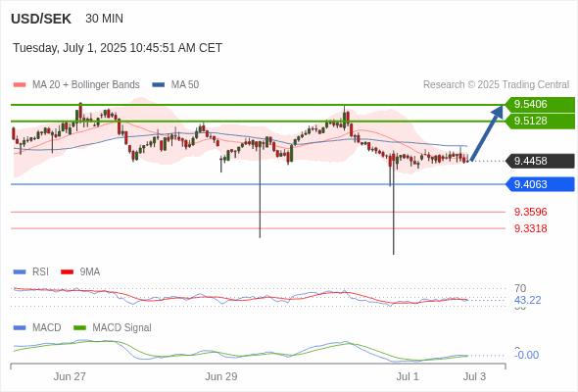The height and width of the screenshot is (392, 578).
Task: Click the green MACD Signal legend swatch
Action: tap(79, 327)
